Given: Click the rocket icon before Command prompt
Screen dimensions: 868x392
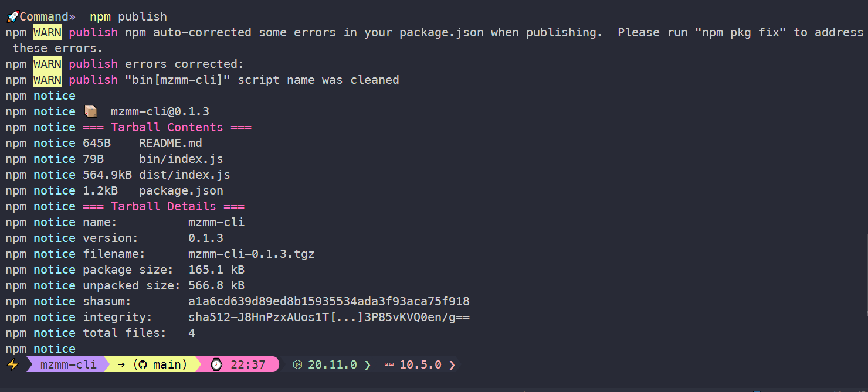Looking at the screenshot, I should tap(12, 16).
